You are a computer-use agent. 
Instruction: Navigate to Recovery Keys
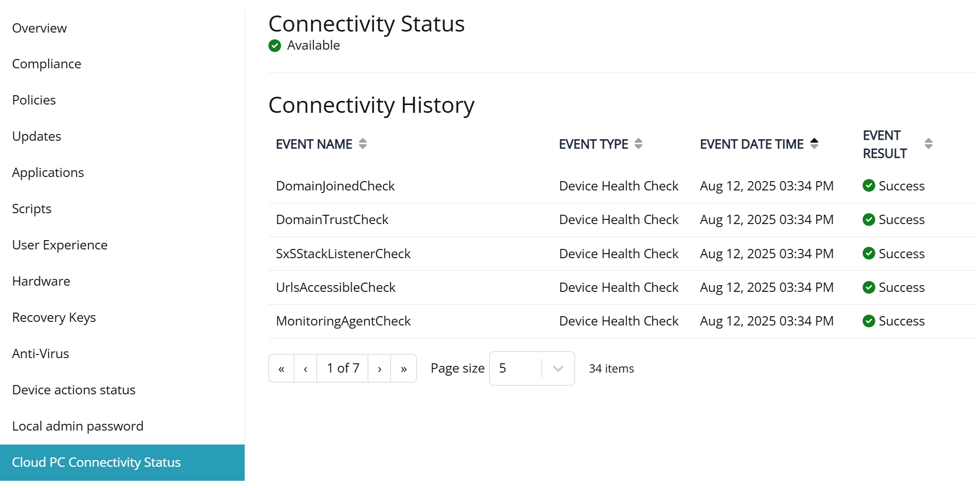click(54, 318)
